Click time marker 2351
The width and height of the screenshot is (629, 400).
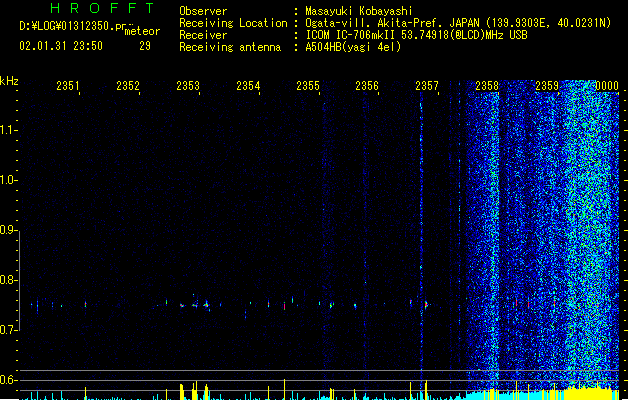click(68, 86)
